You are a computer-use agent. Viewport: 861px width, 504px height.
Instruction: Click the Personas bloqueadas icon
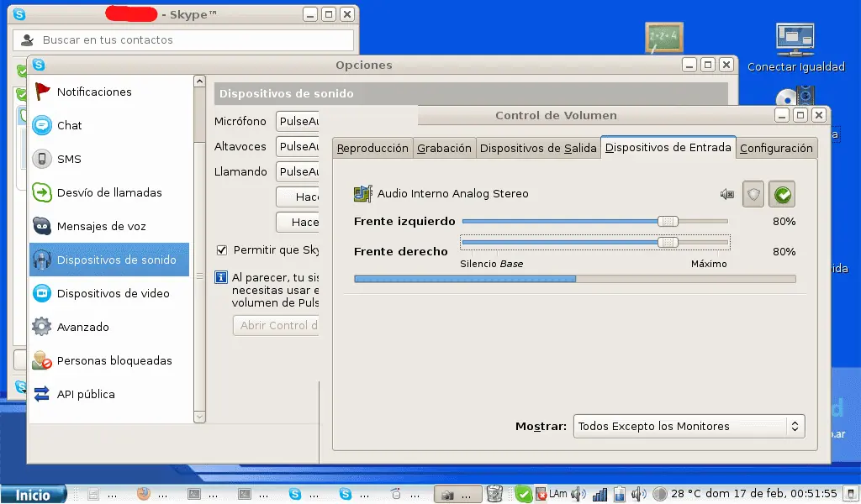(42, 360)
